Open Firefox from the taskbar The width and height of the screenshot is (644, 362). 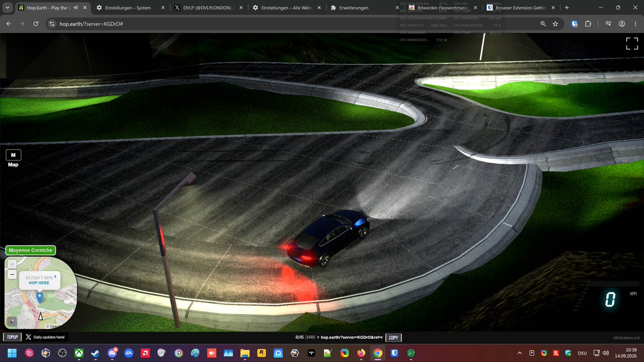pos(361,353)
